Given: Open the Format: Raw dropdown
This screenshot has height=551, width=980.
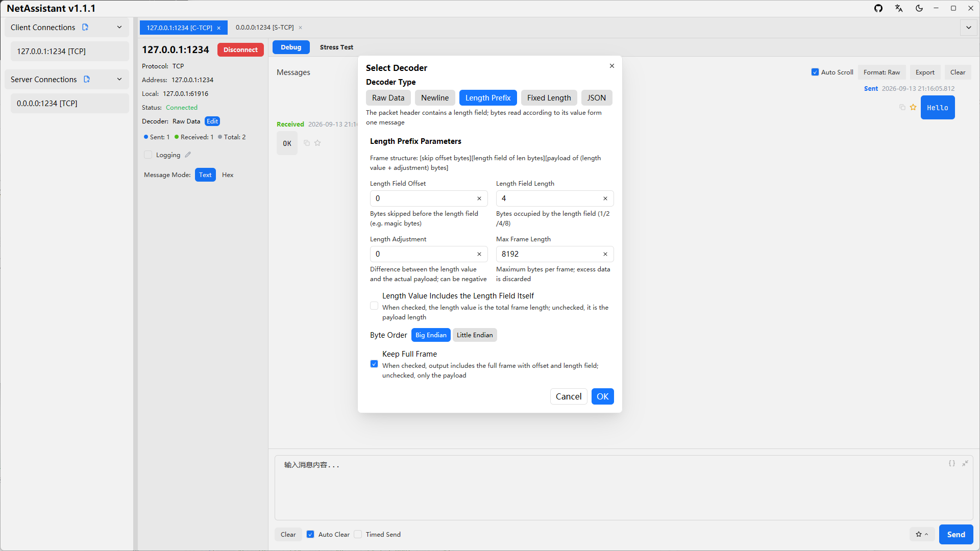Looking at the screenshot, I should [881, 72].
